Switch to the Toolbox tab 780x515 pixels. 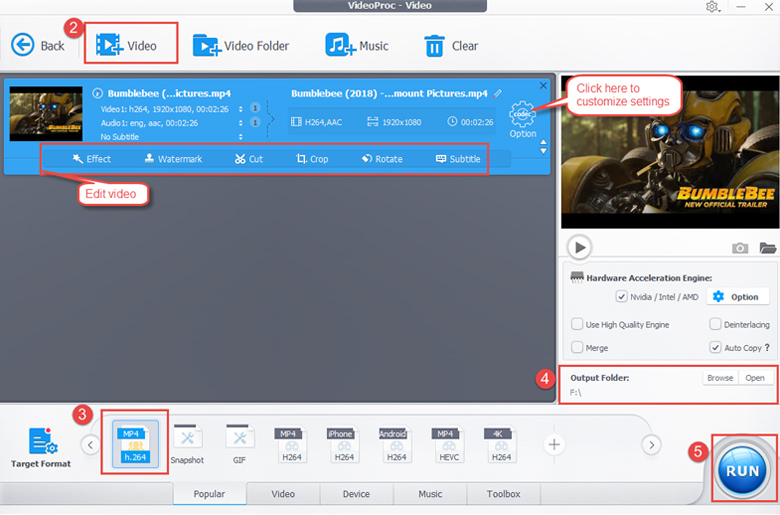click(503, 494)
